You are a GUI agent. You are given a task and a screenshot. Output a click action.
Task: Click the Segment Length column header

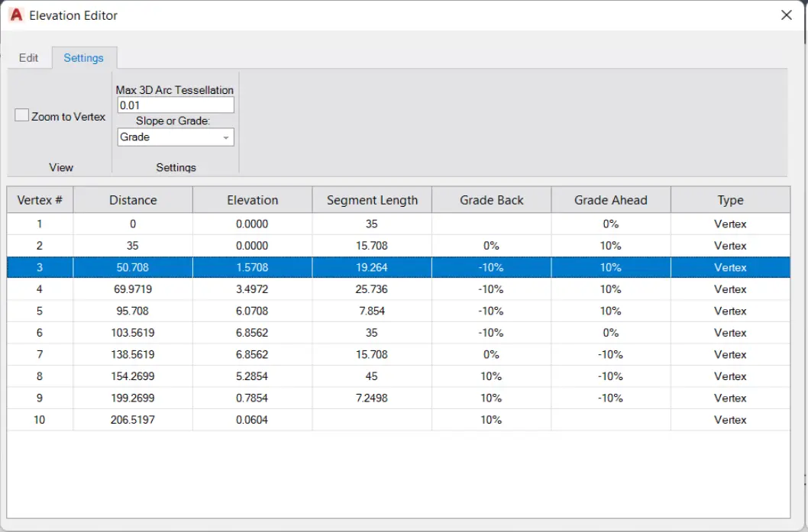(x=372, y=200)
